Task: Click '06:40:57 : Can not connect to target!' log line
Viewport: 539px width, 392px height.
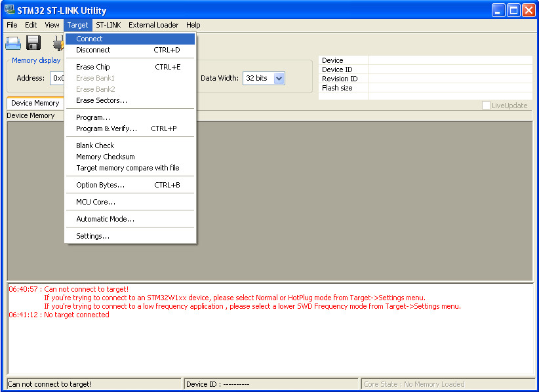Action: pyautogui.click(x=69, y=289)
